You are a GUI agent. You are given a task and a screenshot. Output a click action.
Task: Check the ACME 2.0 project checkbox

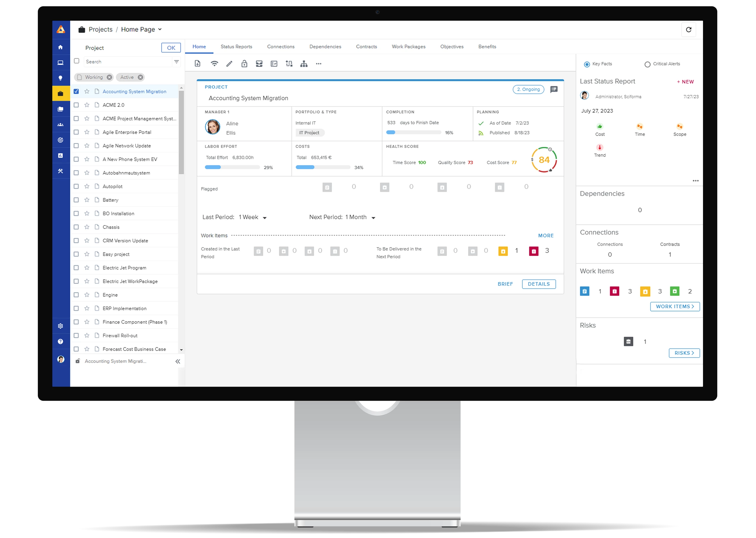(76, 105)
